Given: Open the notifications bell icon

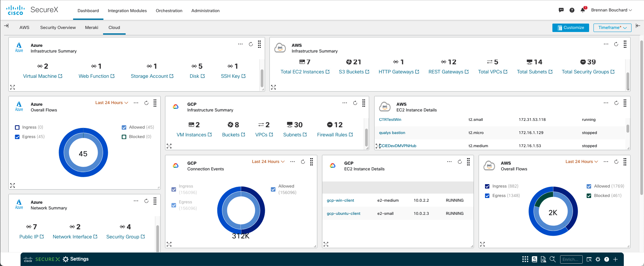Looking at the screenshot, I should (x=583, y=10).
